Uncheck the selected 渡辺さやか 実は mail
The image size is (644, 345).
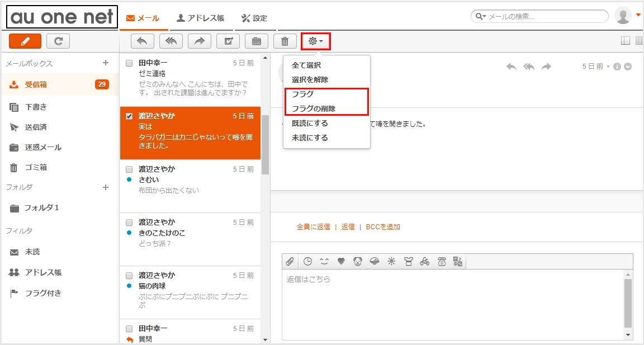[129, 116]
